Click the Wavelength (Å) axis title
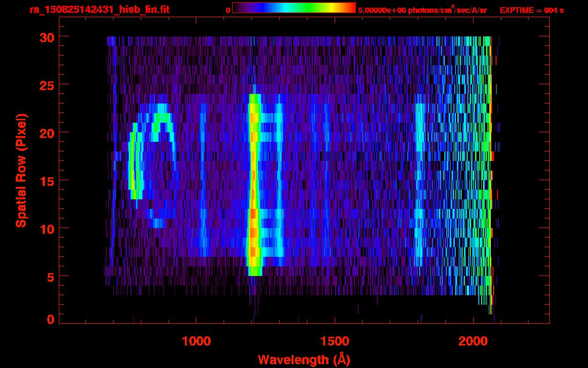 pyautogui.click(x=304, y=359)
